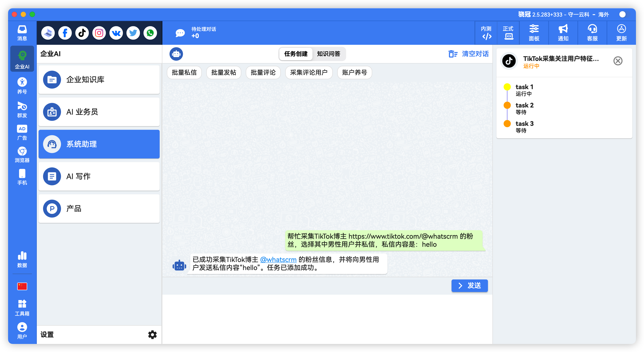Open the 工具箱 toolbox icon

pyautogui.click(x=22, y=308)
